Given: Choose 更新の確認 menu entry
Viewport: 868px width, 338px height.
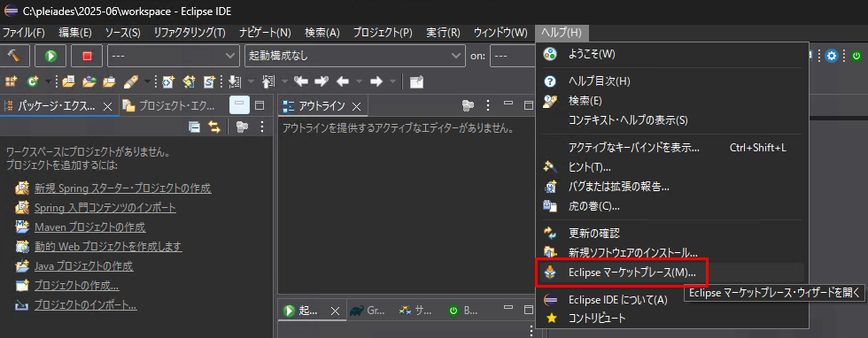Looking at the screenshot, I should point(673,233).
